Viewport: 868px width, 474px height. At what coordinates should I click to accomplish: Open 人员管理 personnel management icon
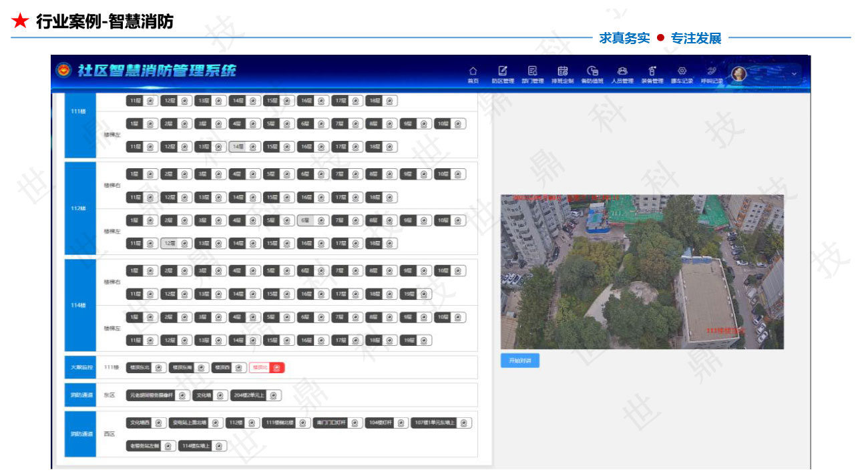tap(622, 69)
